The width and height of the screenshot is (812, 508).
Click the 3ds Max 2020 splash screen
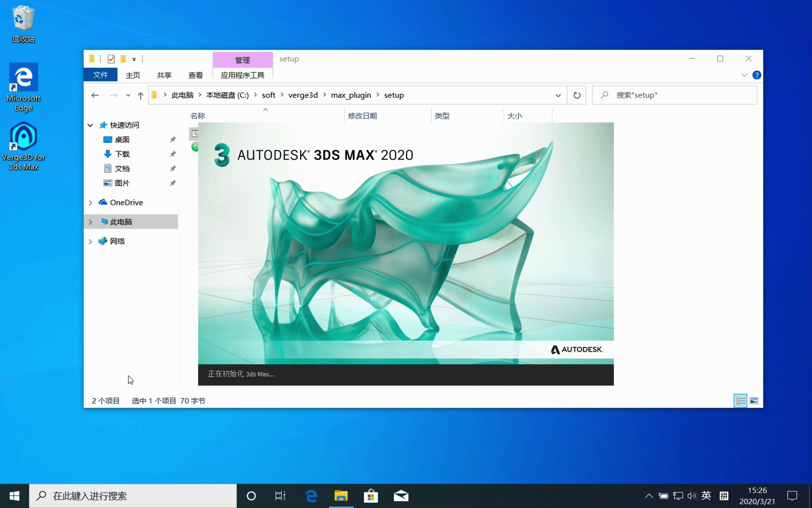pyautogui.click(x=406, y=254)
